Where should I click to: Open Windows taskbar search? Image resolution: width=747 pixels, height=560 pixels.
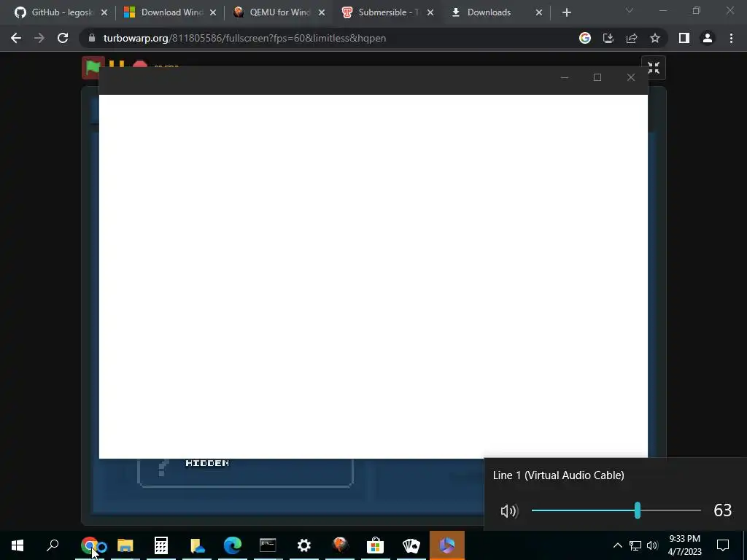point(53,545)
